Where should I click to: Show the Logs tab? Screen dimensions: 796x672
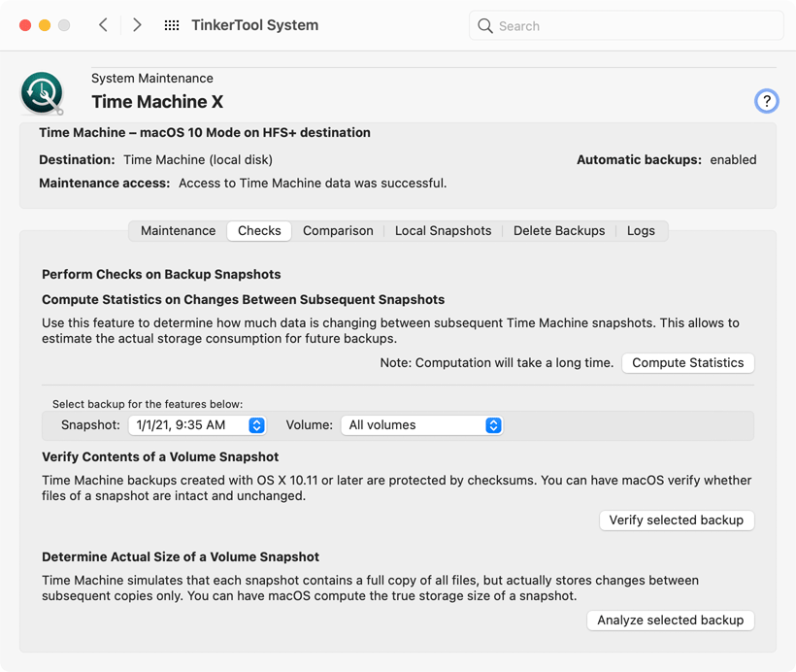coord(641,230)
